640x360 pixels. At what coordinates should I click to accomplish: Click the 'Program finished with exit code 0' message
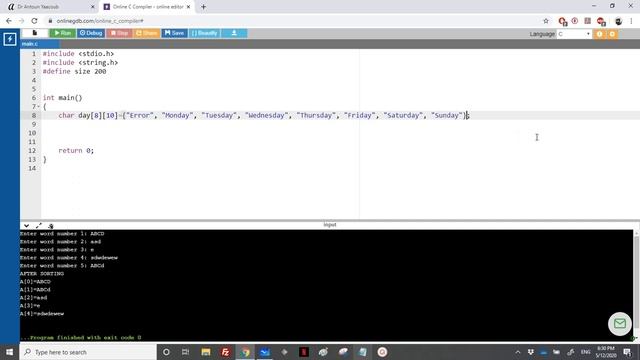tap(81, 338)
